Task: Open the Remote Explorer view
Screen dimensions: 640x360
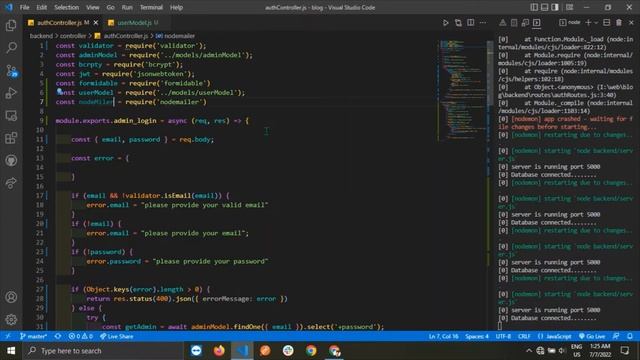Action: pyautogui.click(x=11, y=116)
